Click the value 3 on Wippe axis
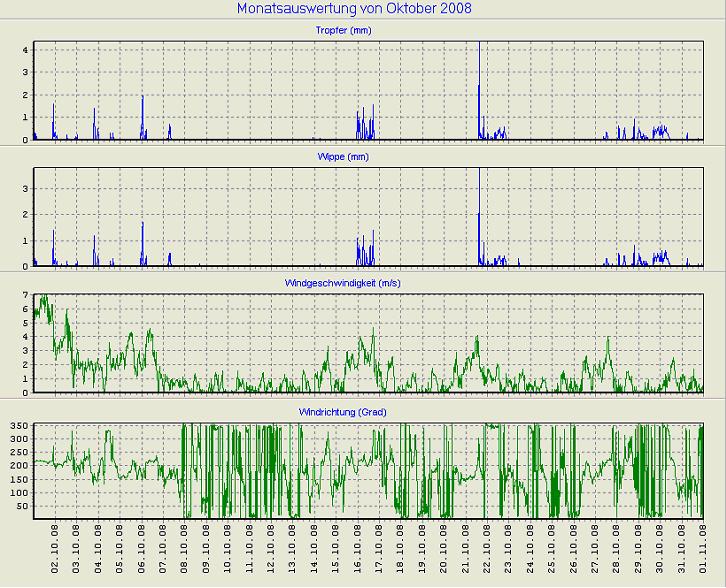This screenshot has width=726, height=588. tap(25, 186)
